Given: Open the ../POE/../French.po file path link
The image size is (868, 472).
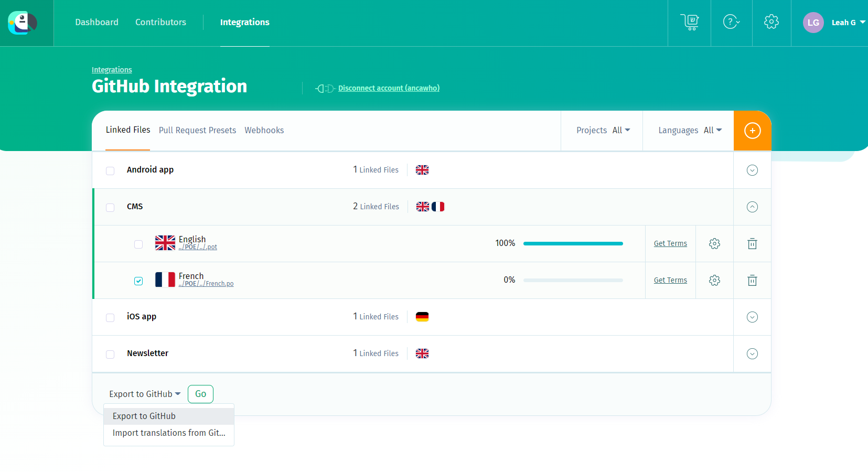Looking at the screenshot, I should (206, 284).
